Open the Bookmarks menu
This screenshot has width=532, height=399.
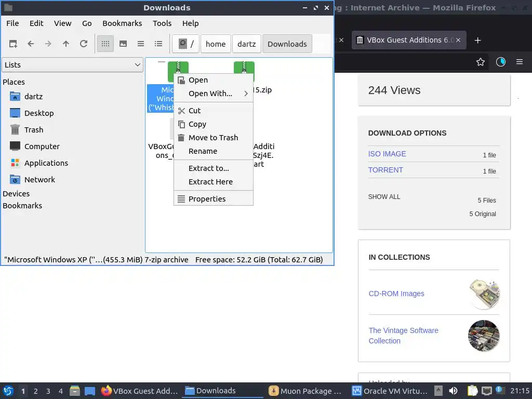point(122,23)
